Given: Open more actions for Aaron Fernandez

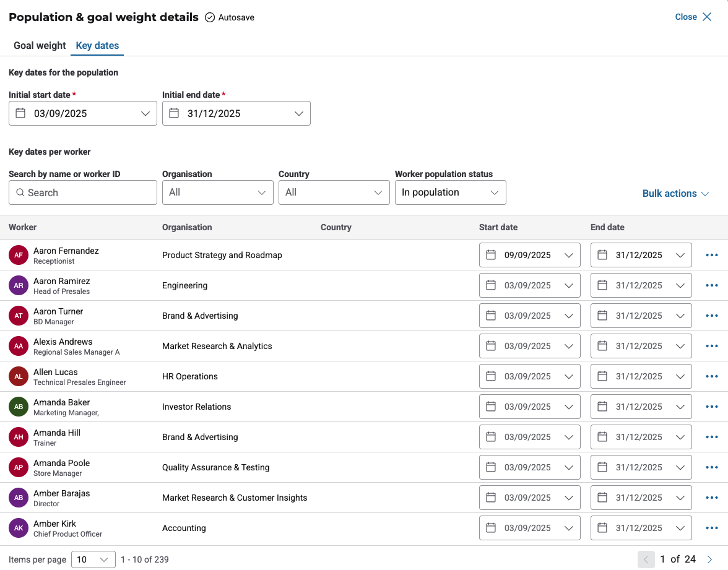Looking at the screenshot, I should pos(711,255).
